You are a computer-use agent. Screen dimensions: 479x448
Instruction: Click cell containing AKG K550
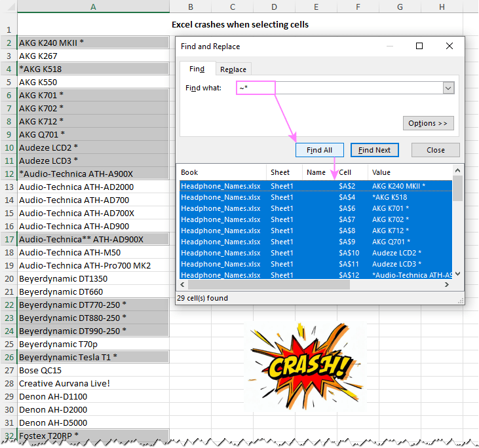(x=93, y=82)
